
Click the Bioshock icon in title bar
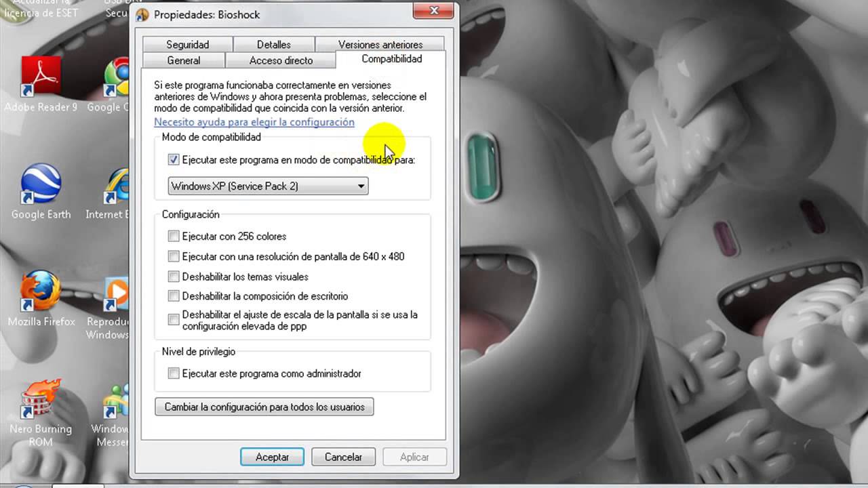pos(142,14)
